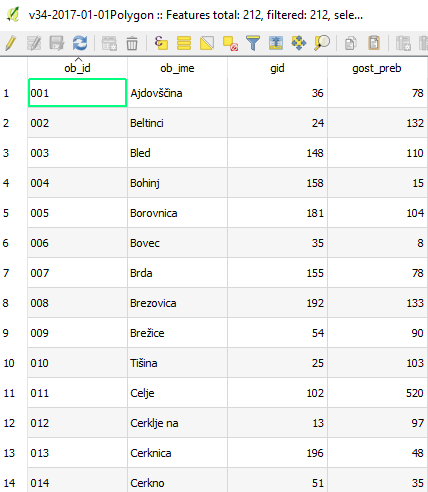Open the Filter features funnel icon
The width and height of the screenshot is (428, 492).
click(x=253, y=43)
